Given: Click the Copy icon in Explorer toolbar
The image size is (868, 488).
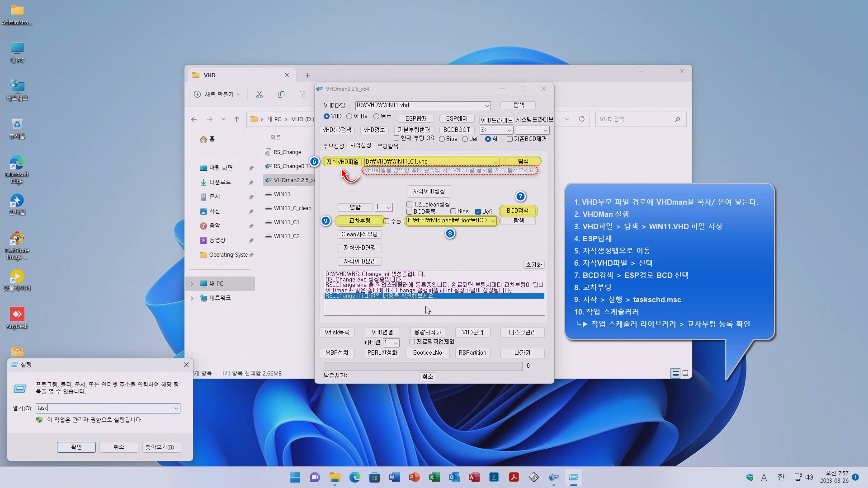Looking at the screenshot, I should pyautogui.click(x=281, y=94).
